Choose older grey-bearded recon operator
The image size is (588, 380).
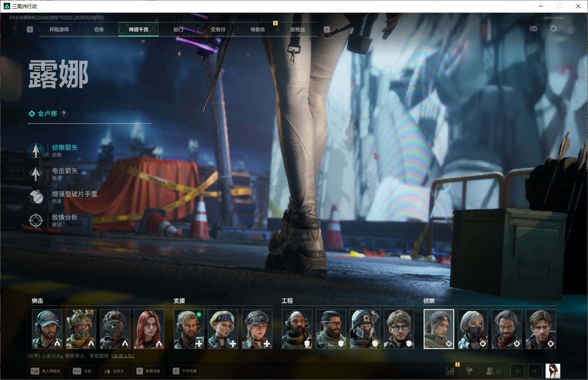click(x=506, y=329)
